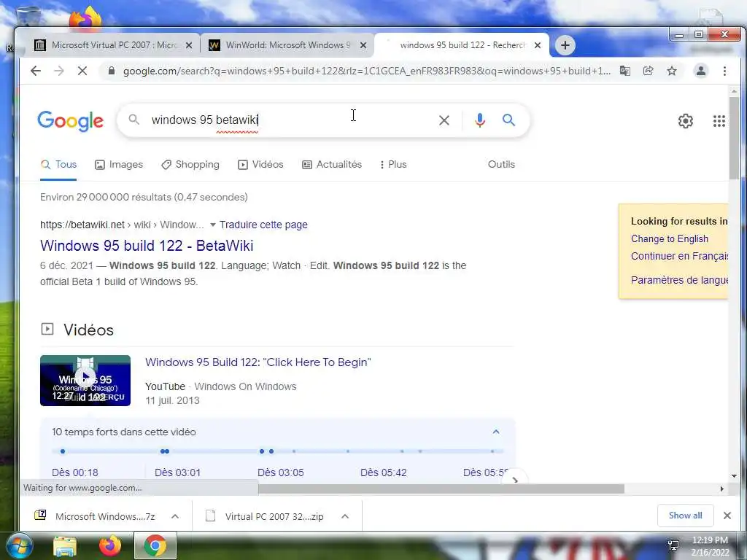The image size is (747, 560).
Task: Open options for Virtual PC 2007 zip download
Action: pyautogui.click(x=345, y=516)
